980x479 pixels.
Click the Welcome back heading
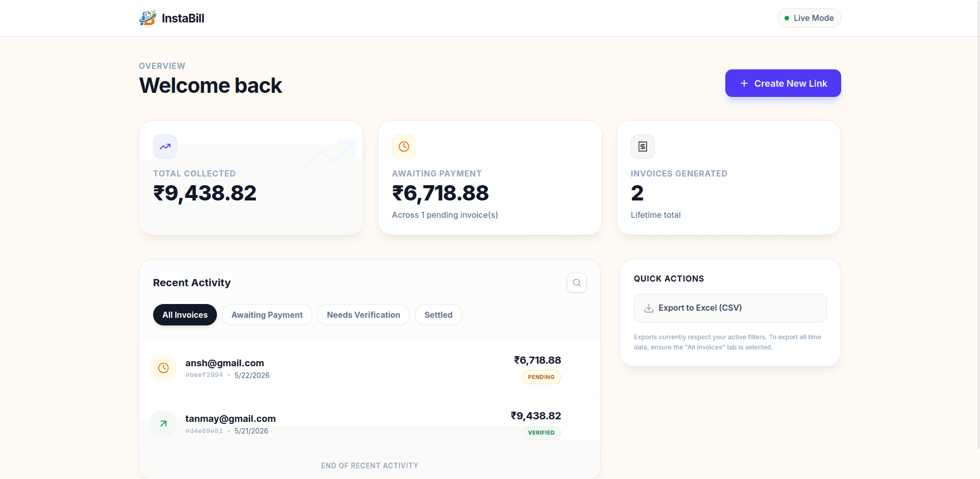(210, 85)
